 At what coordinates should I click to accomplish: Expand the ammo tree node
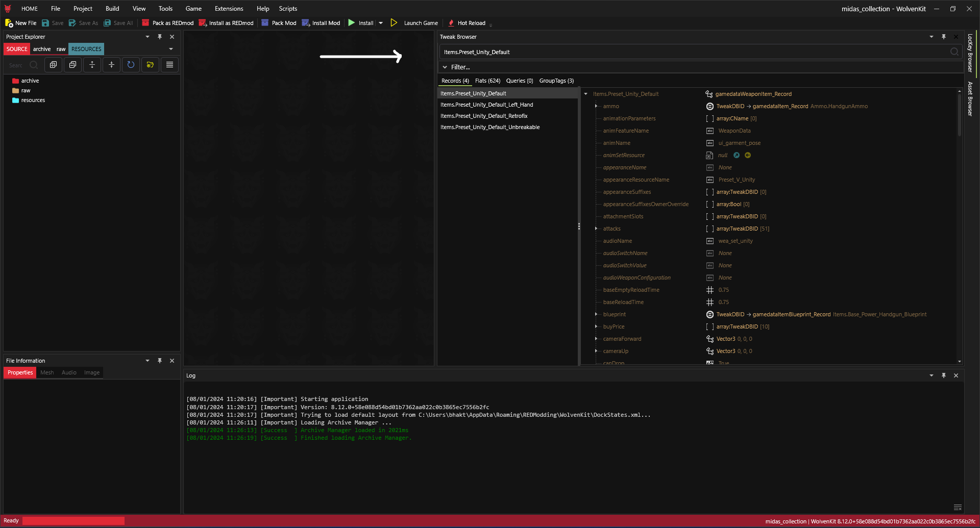(x=596, y=106)
